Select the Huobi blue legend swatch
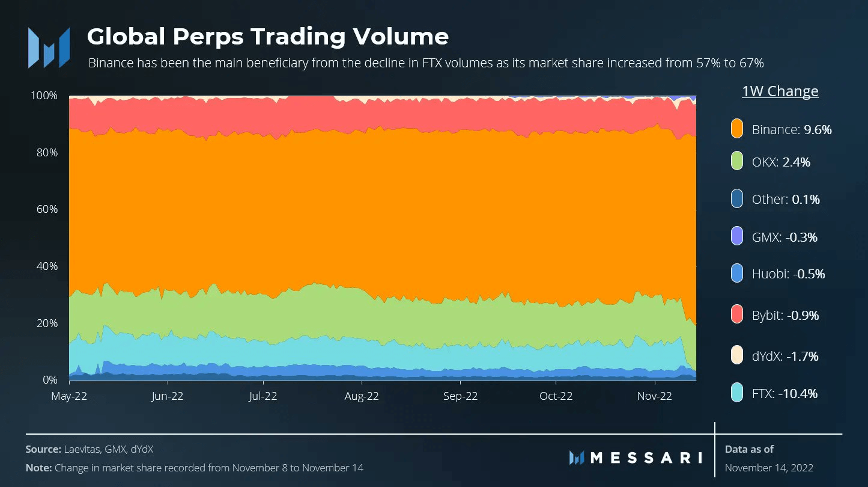 (737, 274)
